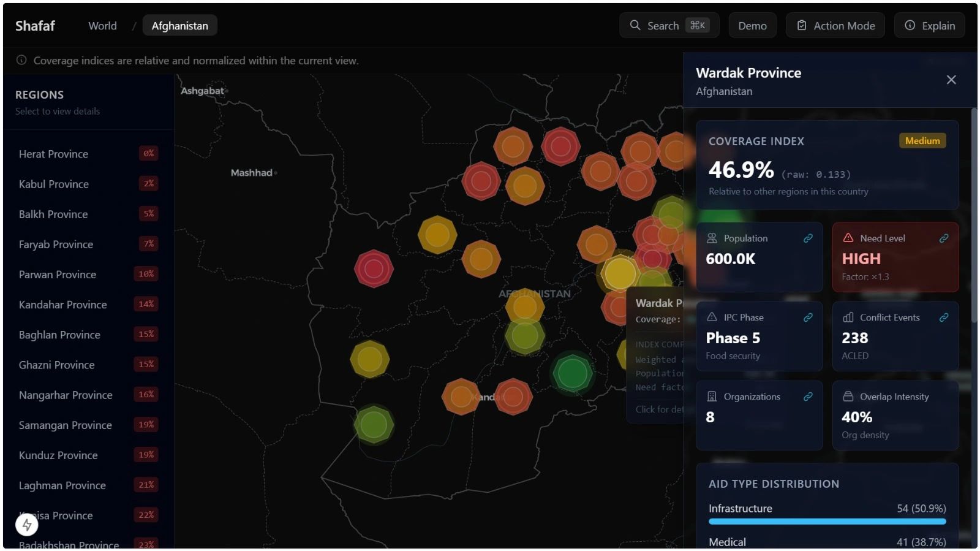Select Nangarhar Province in regions list

coord(88,395)
